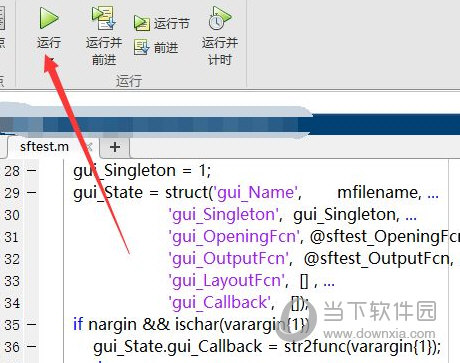Image resolution: width=460 pixels, height=363 pixels.
Task: Click struct( on line 29
Action: click(x=189, y=192)
